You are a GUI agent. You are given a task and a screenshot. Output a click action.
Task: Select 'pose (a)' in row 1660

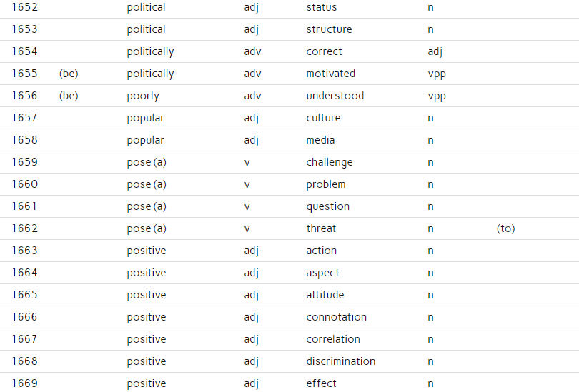tap(147, 184)
